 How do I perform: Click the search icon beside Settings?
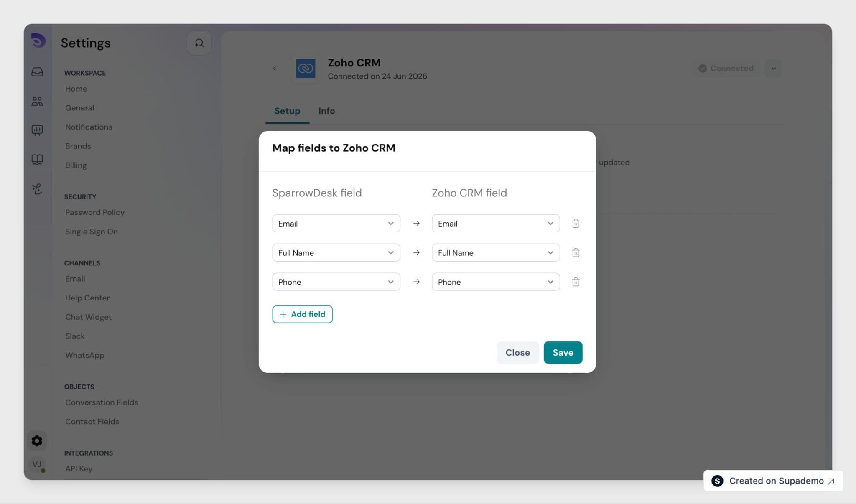[199, 43]
